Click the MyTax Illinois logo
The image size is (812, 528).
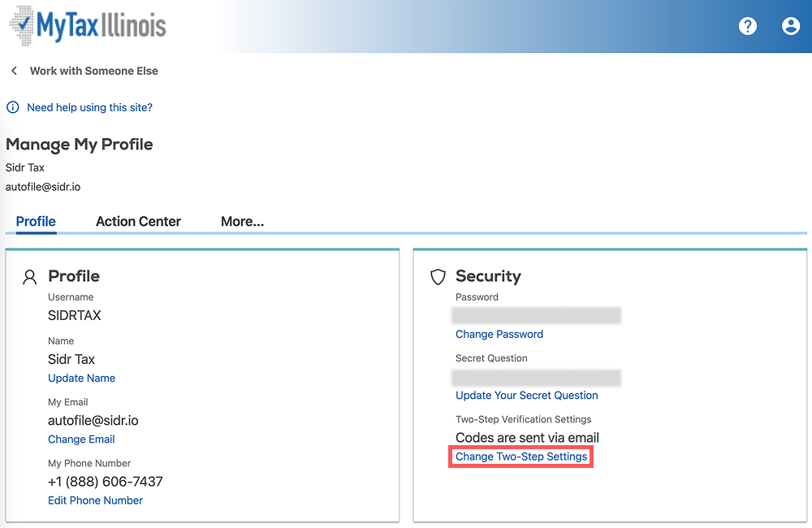88,26
